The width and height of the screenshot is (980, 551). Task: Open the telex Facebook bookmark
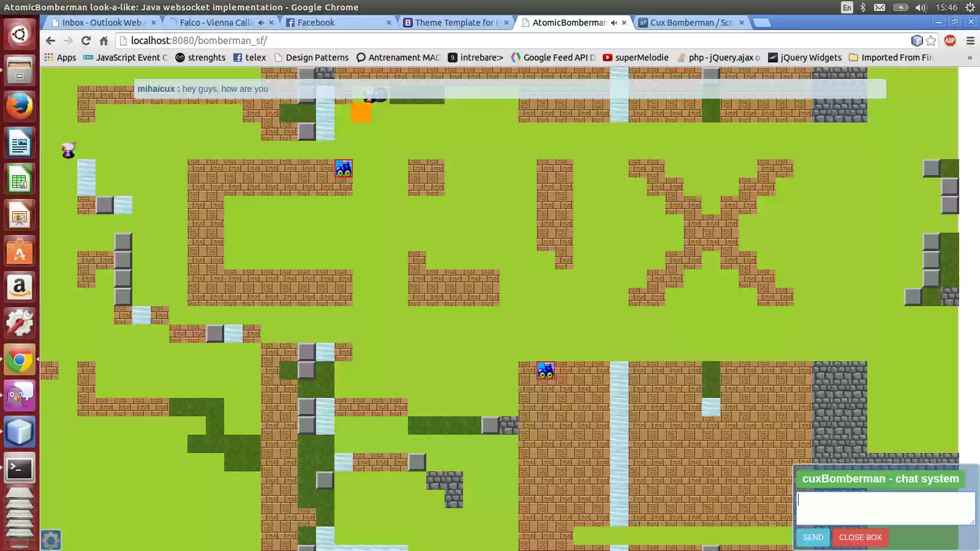pyautogui.click(x=250, y=57)
